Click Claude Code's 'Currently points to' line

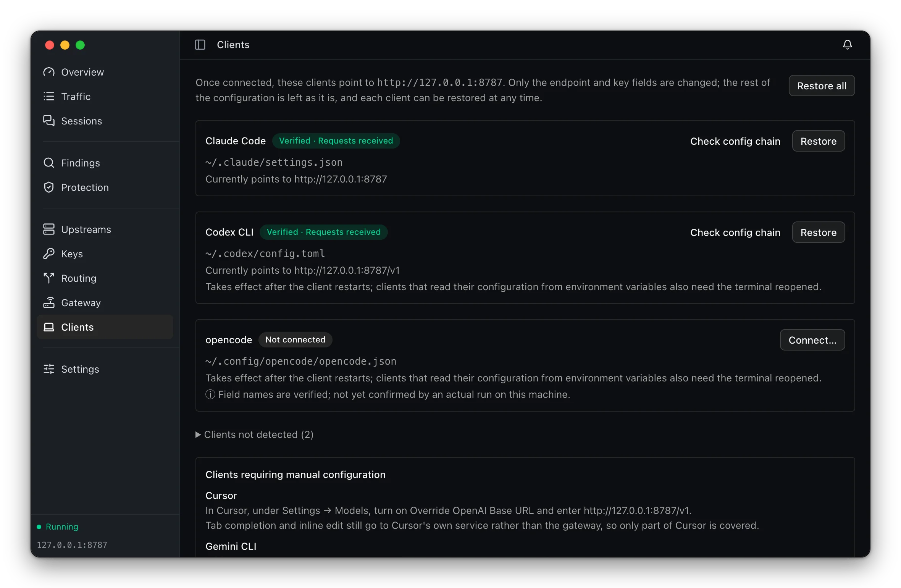click(x=296, y=179)
